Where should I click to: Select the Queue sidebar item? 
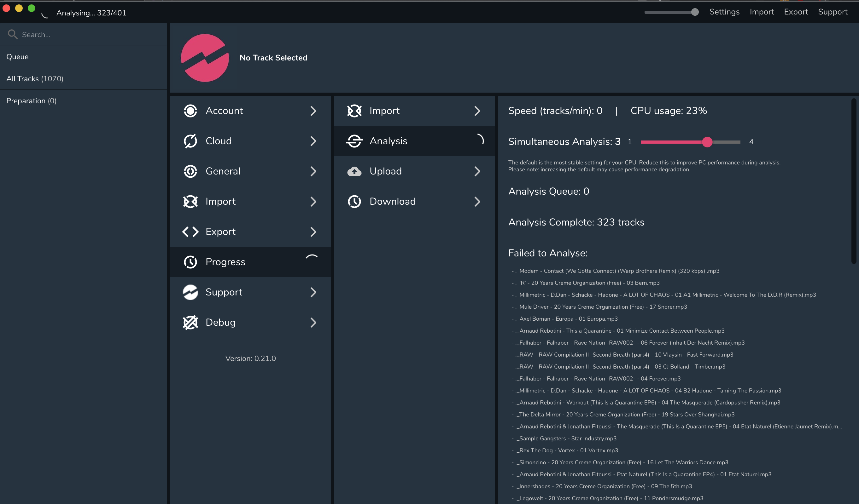(17, 57)
